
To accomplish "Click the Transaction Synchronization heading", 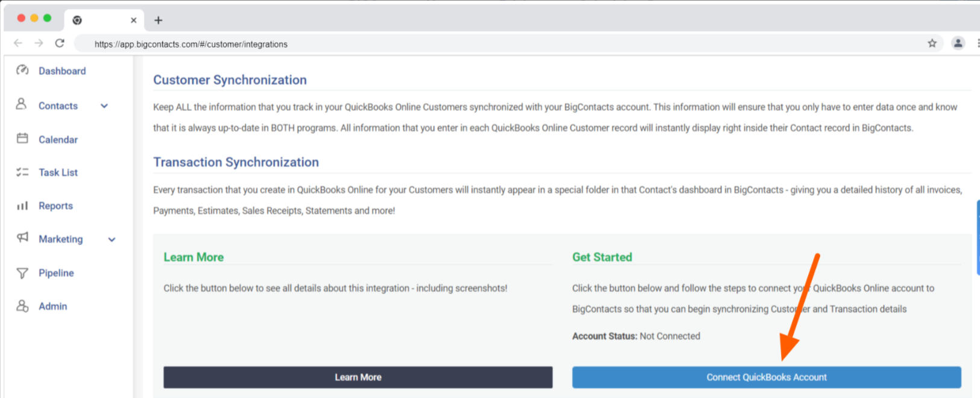I will 236,162.
